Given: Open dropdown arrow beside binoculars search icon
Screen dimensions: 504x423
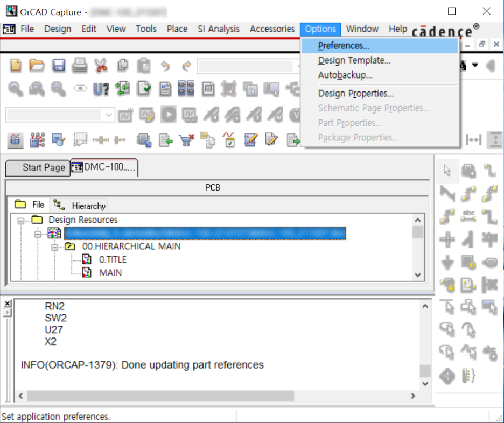Looking at the screenshot, I should click(x=475, y=66).
